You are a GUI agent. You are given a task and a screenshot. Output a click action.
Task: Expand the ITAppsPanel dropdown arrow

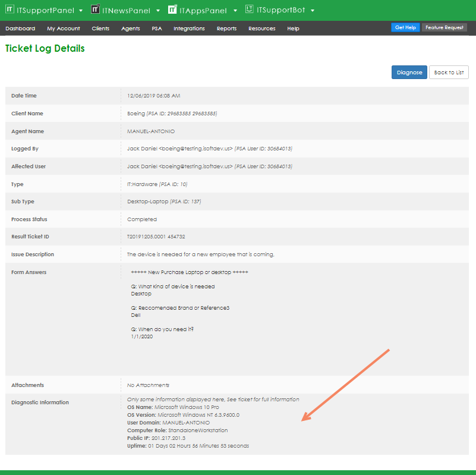[235, 11]
